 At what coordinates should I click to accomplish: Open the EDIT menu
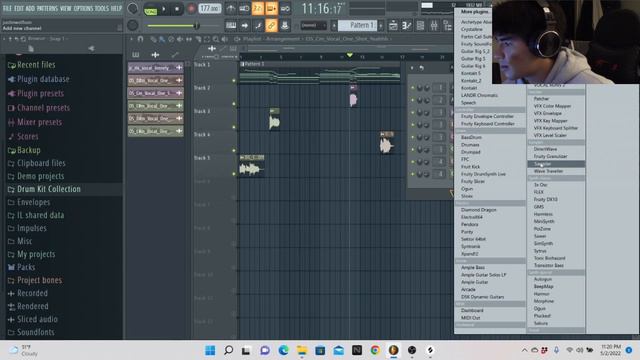point(19,8)
